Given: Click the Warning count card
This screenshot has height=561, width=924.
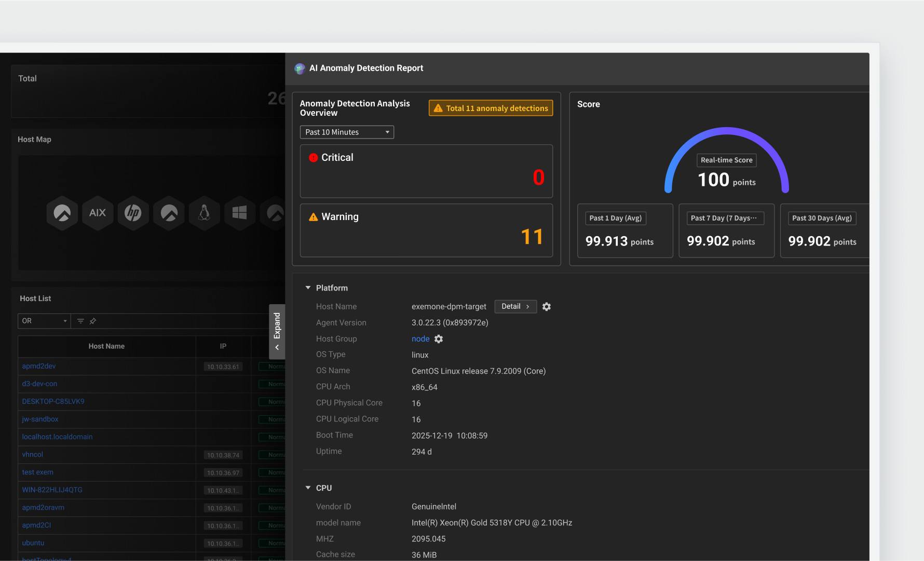Looking at the screenshot, I should (x=426, y=230).
